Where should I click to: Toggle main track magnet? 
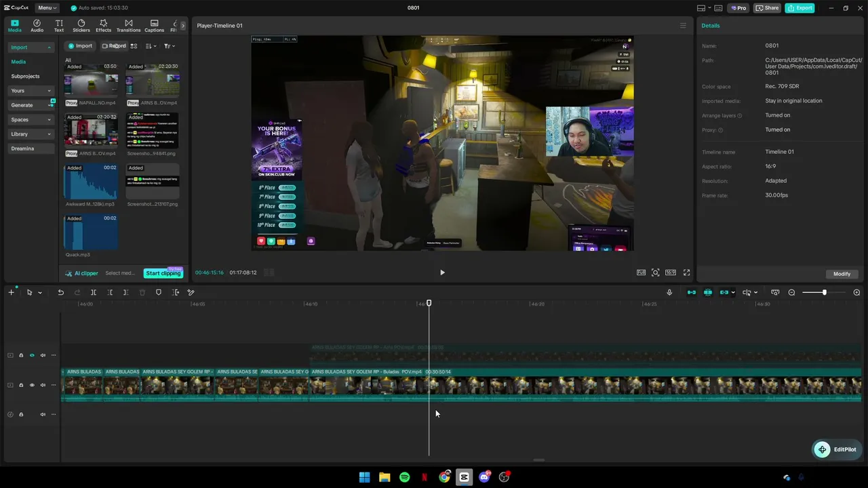point(692,293)
